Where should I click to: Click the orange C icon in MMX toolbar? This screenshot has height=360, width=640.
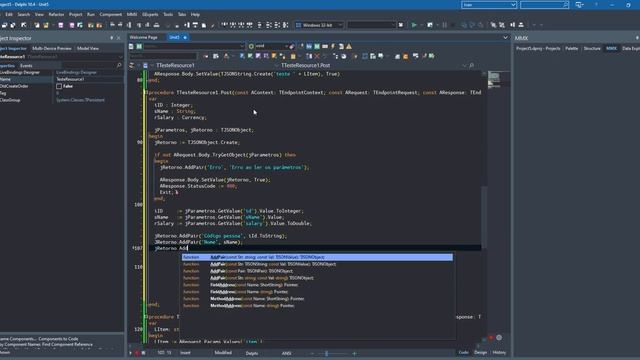tap(405, 56)
